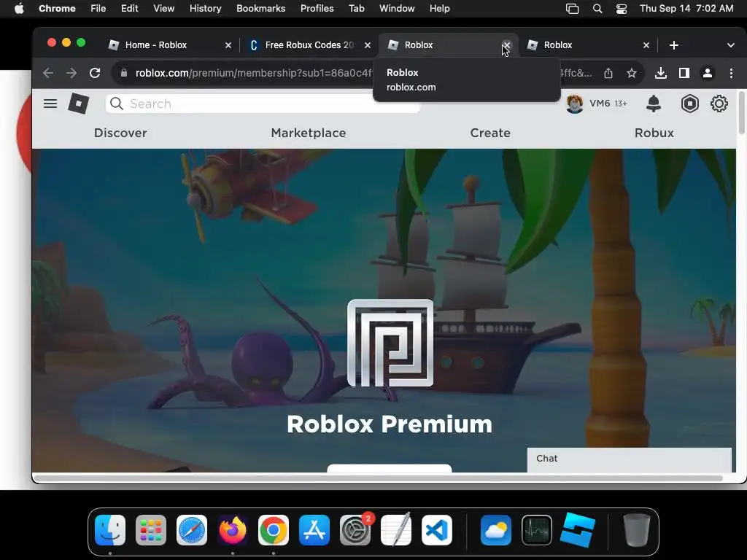The width and height of the screenshot is (747, 560).
Task: Open Visual Studio Code from Dock
Action: click(437, 530)
